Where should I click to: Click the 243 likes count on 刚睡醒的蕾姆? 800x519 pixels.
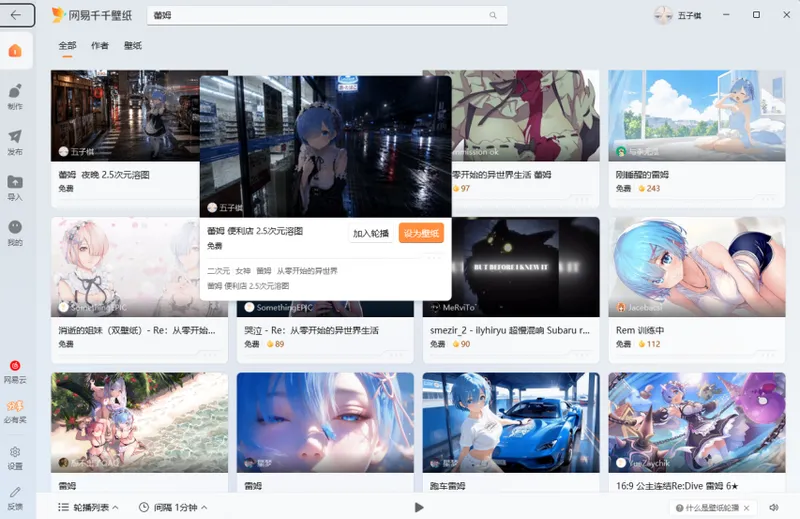(x=649, y=188)
